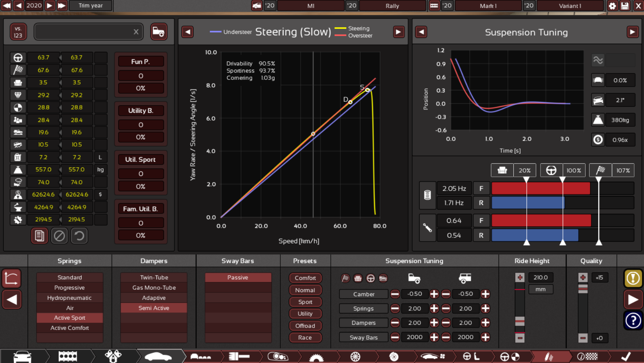
Task: Click the reset undo arrow icon
Action: coord(79,236)
